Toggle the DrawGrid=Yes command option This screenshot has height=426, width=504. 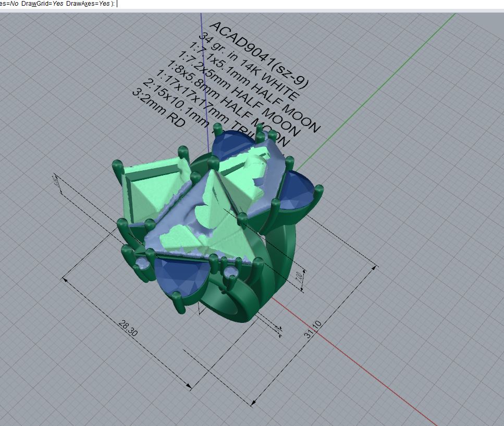(42, 4)
